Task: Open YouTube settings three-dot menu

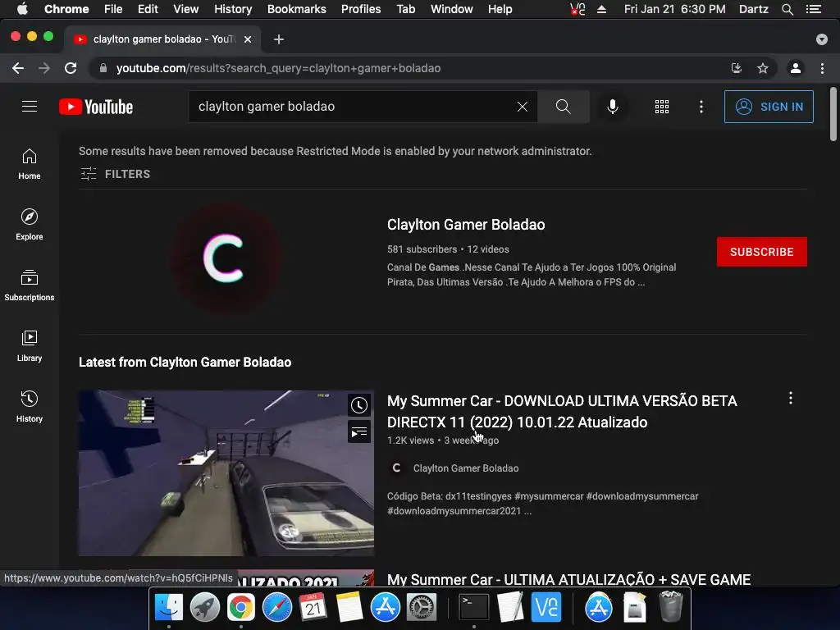Action: [701, 107]
